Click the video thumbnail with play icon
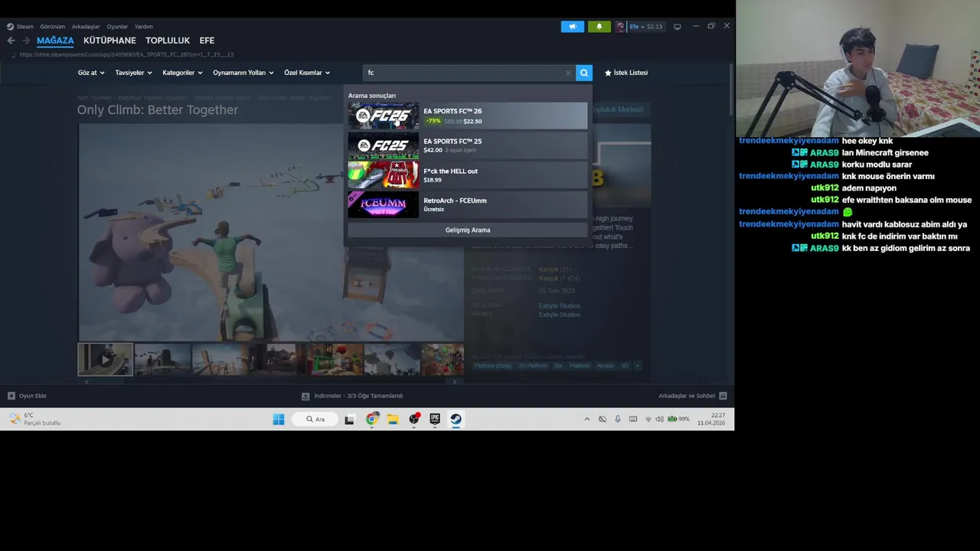This screenshot has width=980, height=551. pos(105,359)
